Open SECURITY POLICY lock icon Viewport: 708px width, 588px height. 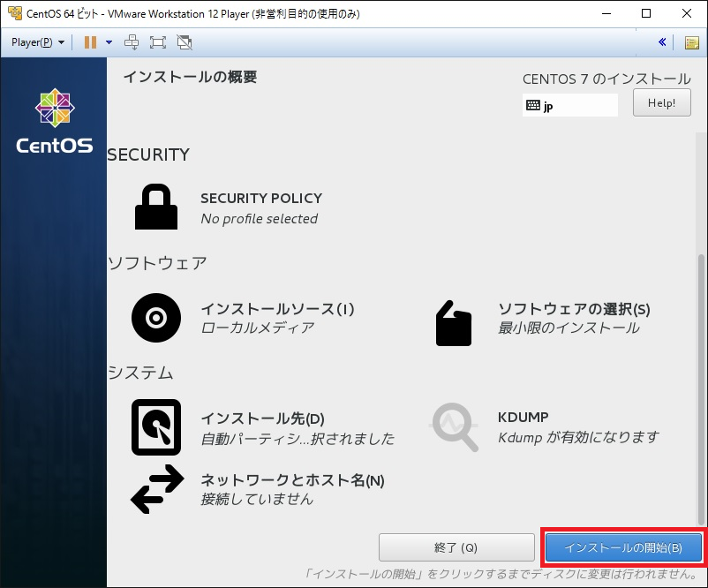[156, 207]
